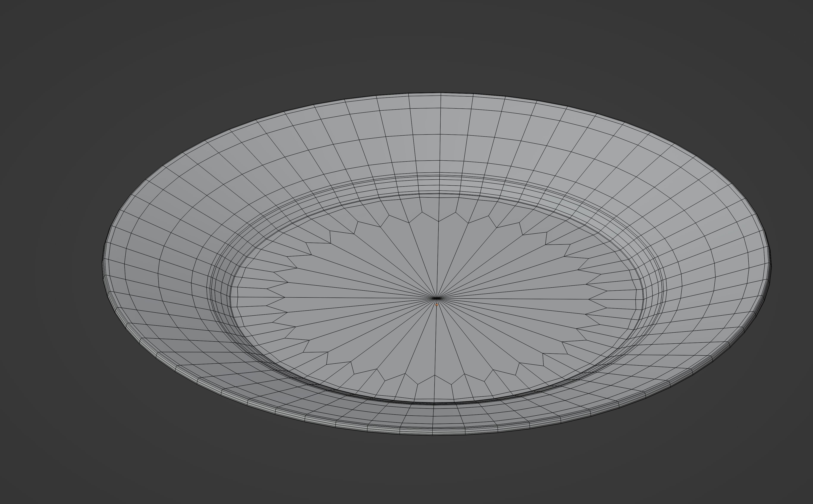Image resolution: width=813 pixels, height=504 pixels.
Task: Select the central pole vertex where edges converge
Action: (436, 298)
